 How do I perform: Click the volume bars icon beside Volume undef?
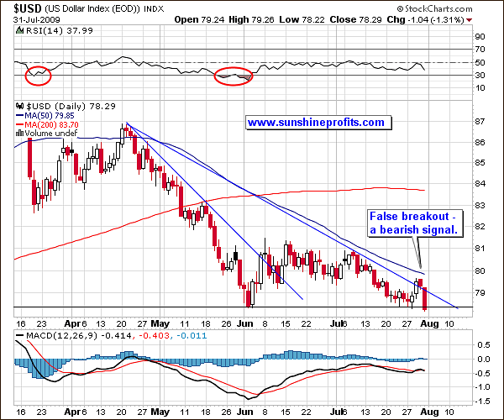[x=19, y=133]
